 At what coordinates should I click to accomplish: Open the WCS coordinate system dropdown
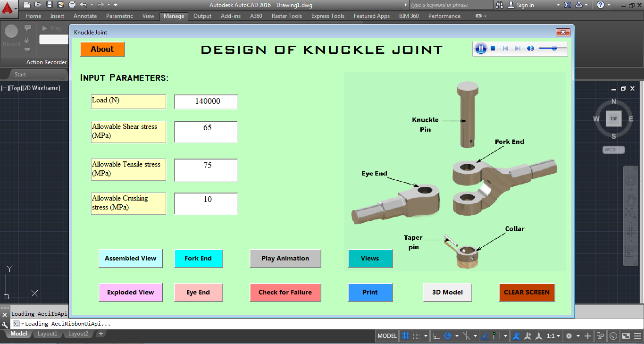(x=614, y=150)
